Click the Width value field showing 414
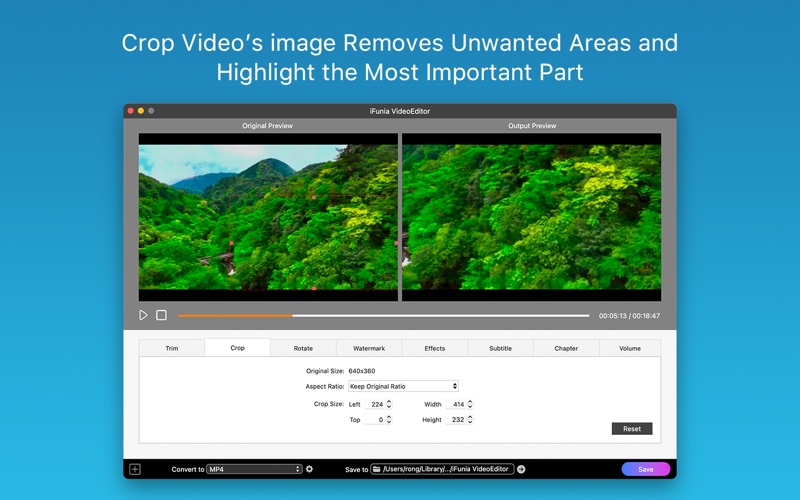 coord(456,404)
